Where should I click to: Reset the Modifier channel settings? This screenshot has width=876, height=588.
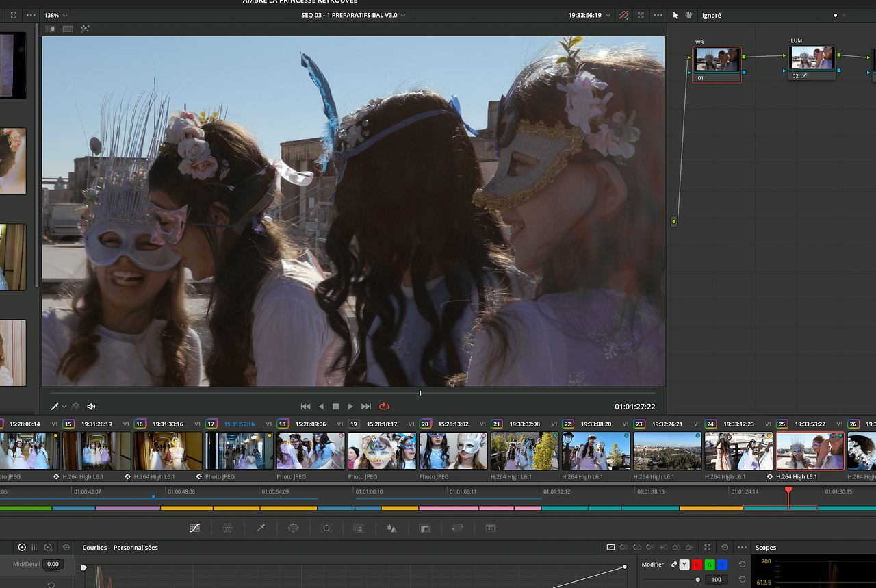tap(743, 565)
